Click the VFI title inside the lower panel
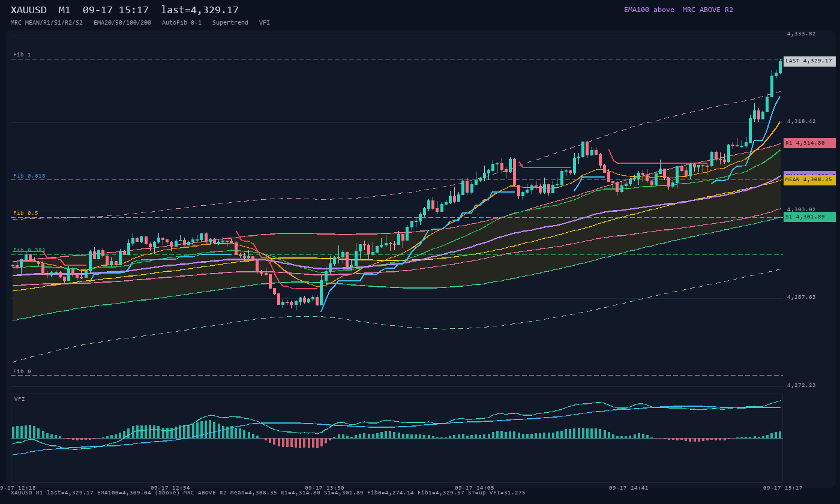Screen dimensions: 840x504 [20, 399]
